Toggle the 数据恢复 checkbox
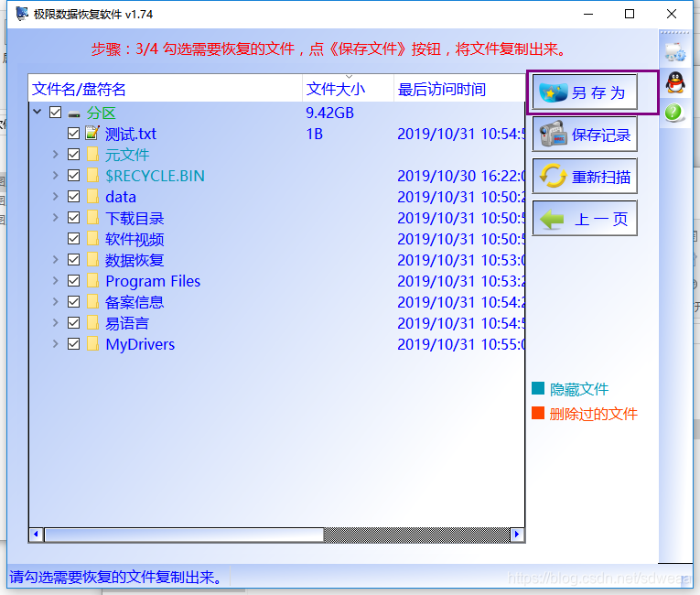This screenshot has height=595, width=700. pyautogui.click(x=74, y=260)
